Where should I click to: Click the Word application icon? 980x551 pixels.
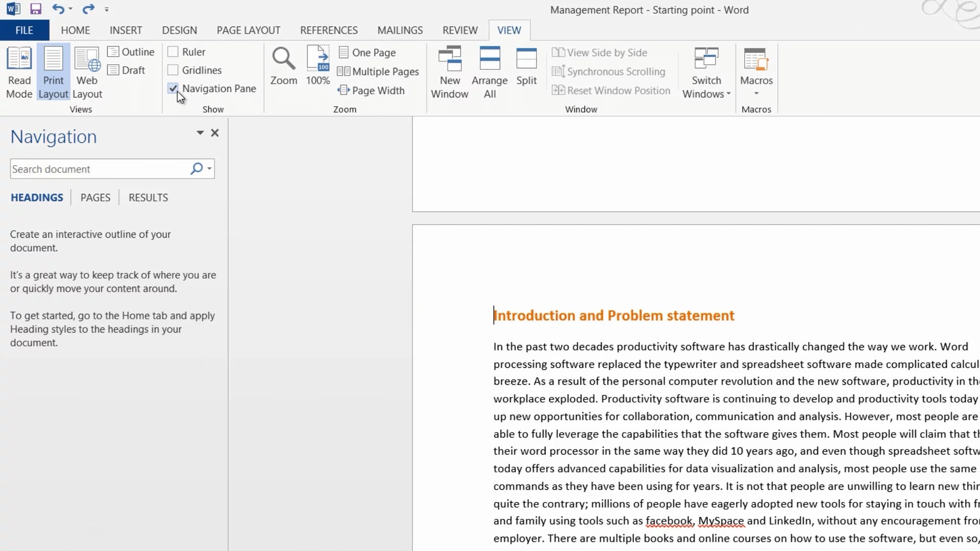tap(13, 9)
